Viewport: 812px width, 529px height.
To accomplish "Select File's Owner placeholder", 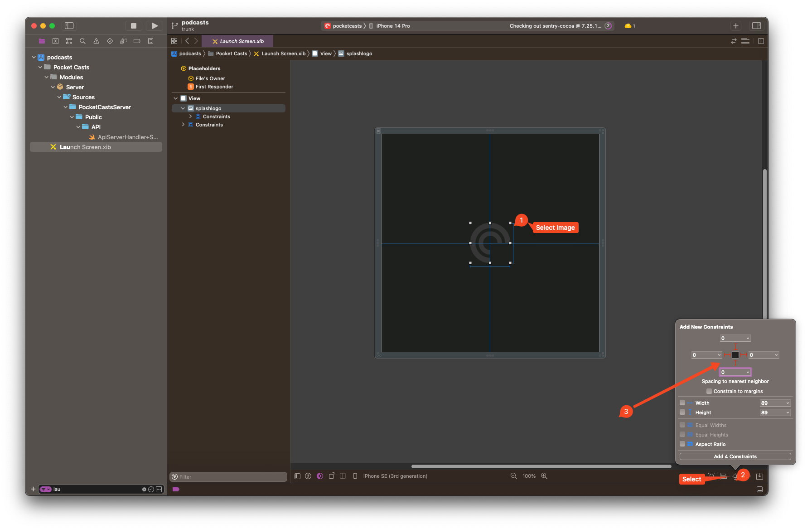I will pos(207,78).
